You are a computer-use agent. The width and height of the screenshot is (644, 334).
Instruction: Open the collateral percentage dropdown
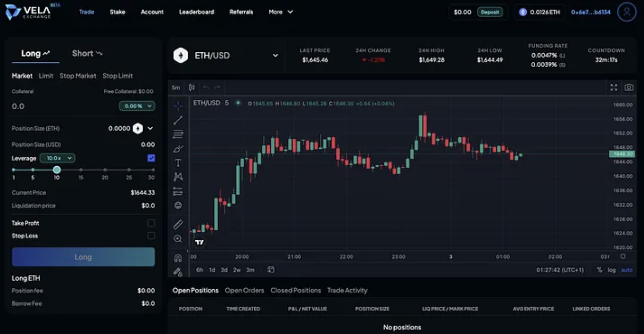pos(137,106)
